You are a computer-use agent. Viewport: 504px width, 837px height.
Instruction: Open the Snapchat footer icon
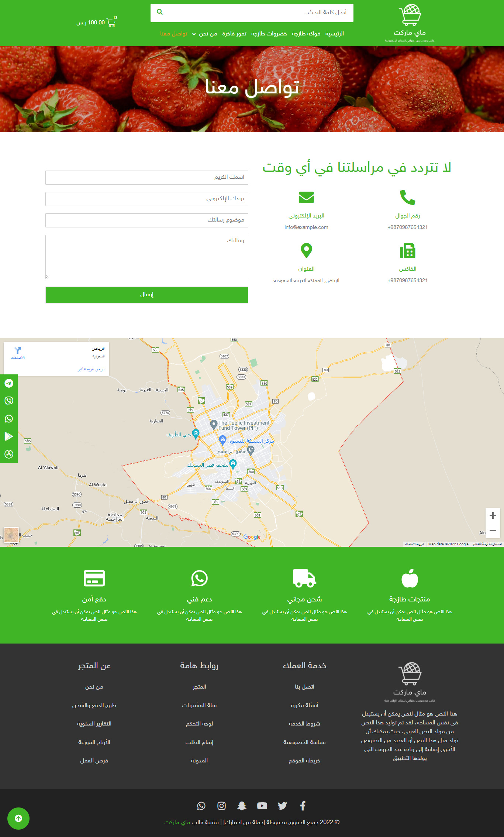(x=242, y=806)
